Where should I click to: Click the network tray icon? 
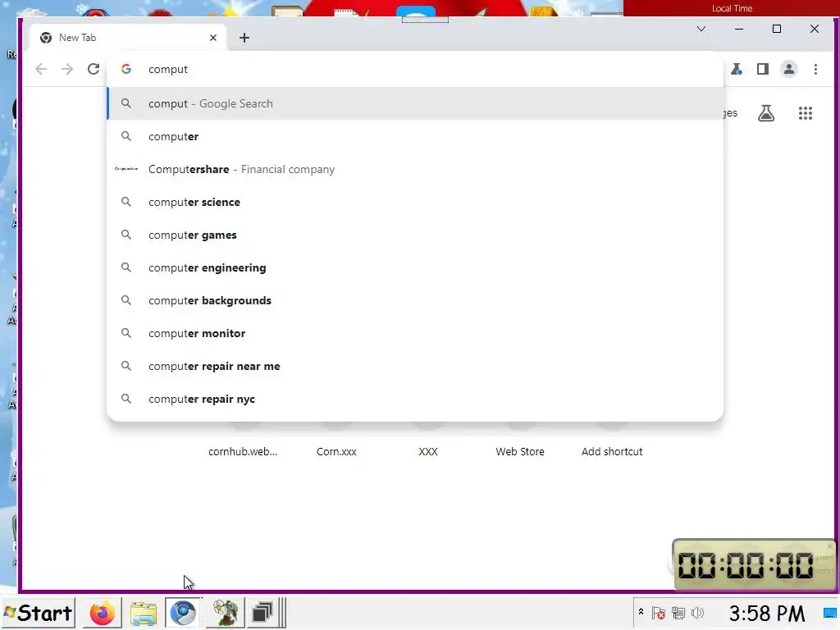(678, 613)
